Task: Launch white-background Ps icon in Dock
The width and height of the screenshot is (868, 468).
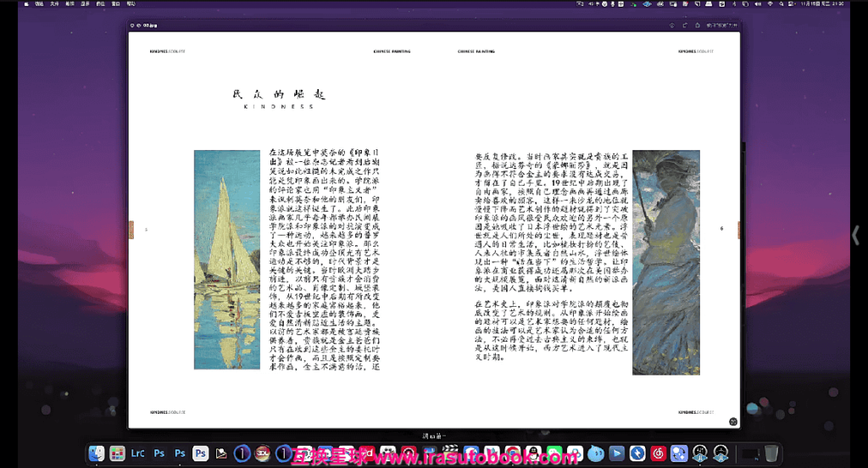Action: point(200,454)
